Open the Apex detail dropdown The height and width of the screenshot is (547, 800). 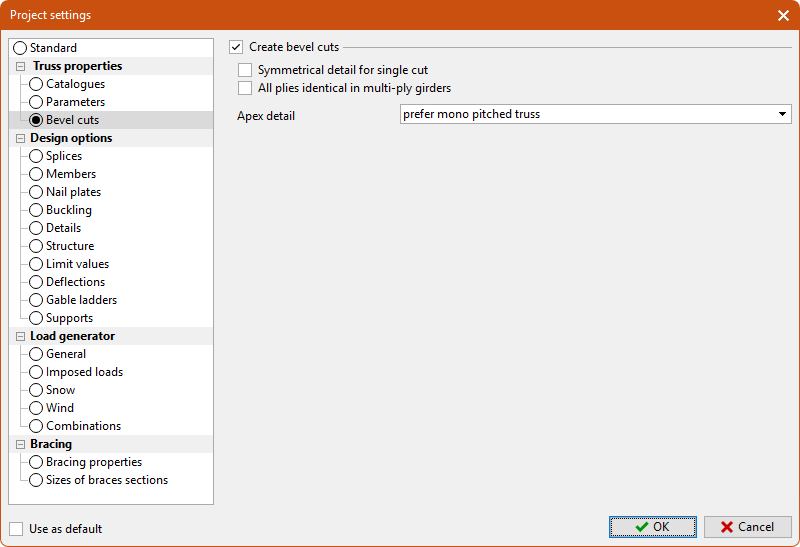point(782,114)
